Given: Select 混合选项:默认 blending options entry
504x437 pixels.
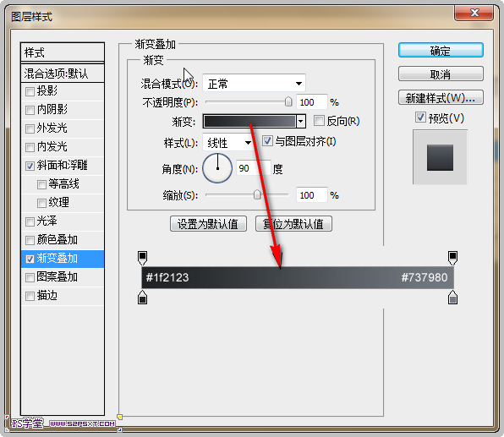Looking at the screenshot, I should coord(63,74).
